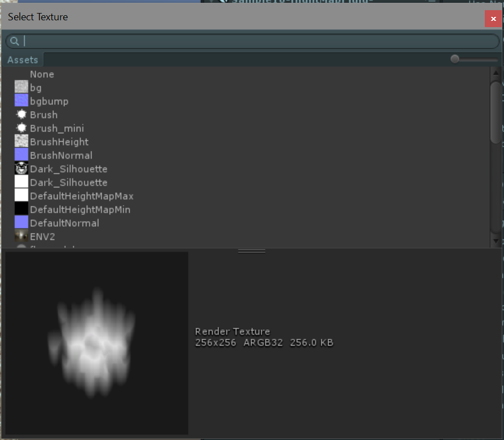Click the texture search input field
Viewport: 504px width, 440px height.
(252, 41)
